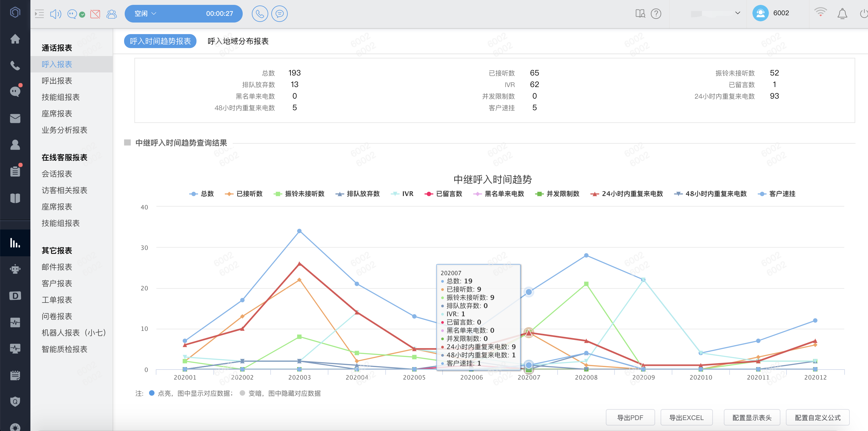Open the home page sidebar icon

pos(15,39)
